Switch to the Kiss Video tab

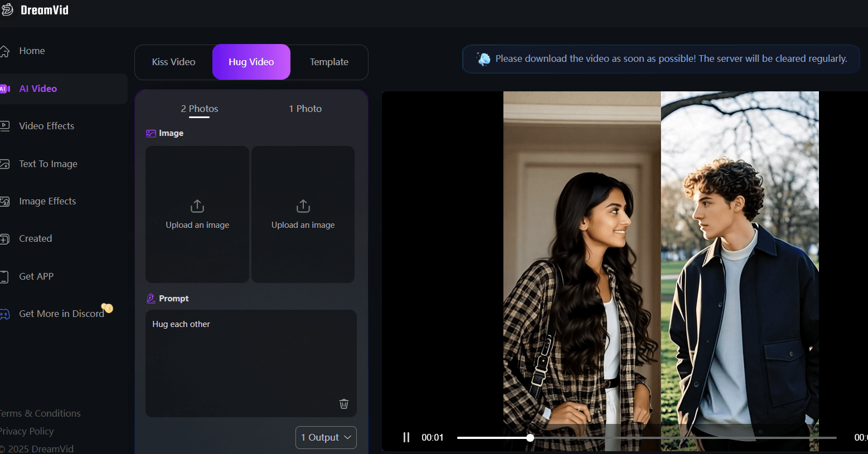[x=173, y=62]
